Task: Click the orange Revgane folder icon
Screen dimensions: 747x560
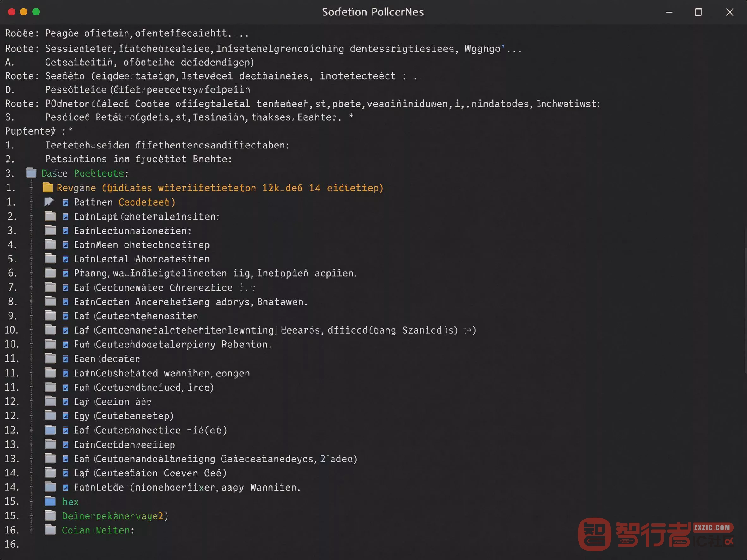Action: click(x=48, y=187)
